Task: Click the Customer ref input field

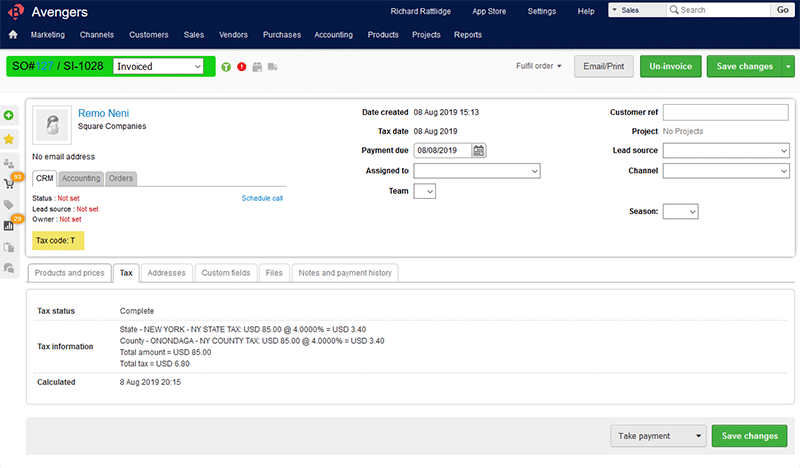Action: point(726,112)
